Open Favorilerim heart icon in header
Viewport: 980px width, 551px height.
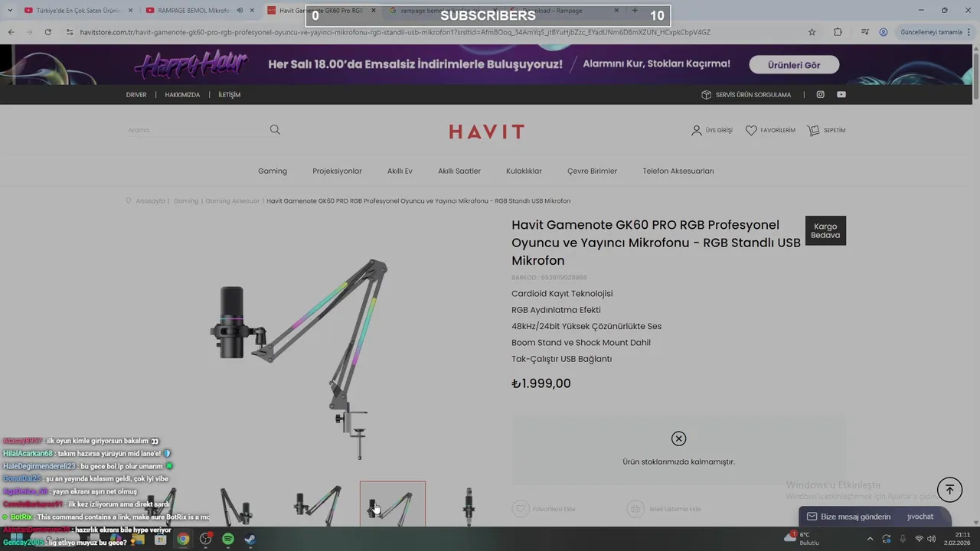pos(751,130)
